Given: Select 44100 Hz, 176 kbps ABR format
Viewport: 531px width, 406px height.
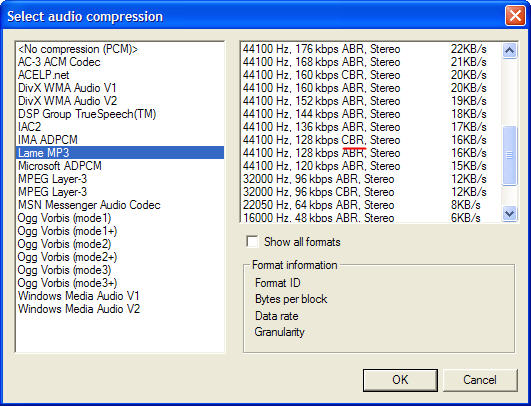Looking at the screenshot, I should click(x=371, y=49).
